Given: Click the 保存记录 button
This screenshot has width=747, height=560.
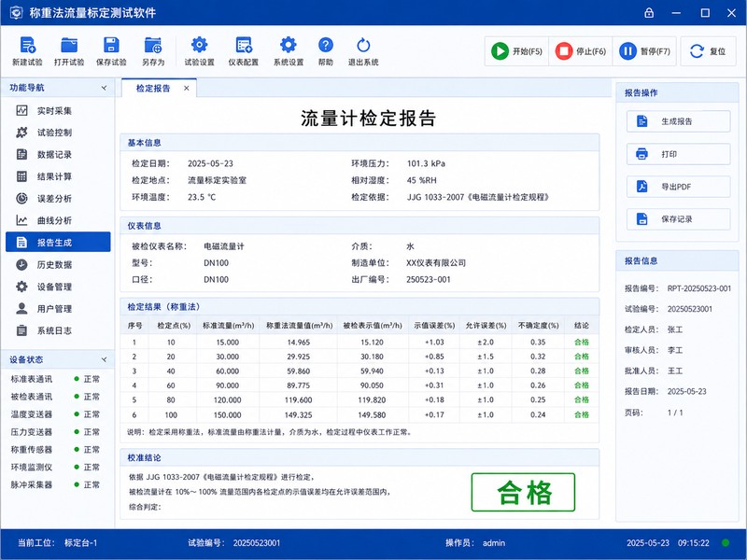Looking at the screenshot, I should [678, 219].
